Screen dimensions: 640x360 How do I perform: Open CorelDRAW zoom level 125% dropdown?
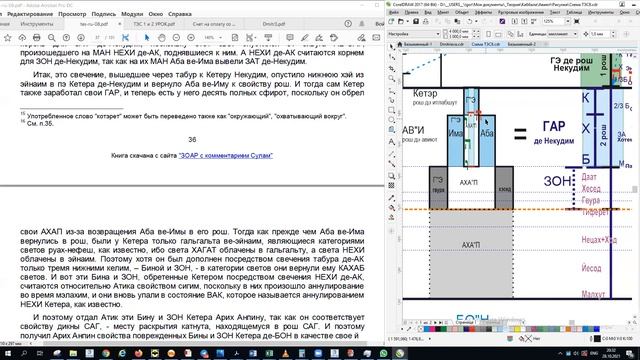click(x=567, y=21)
